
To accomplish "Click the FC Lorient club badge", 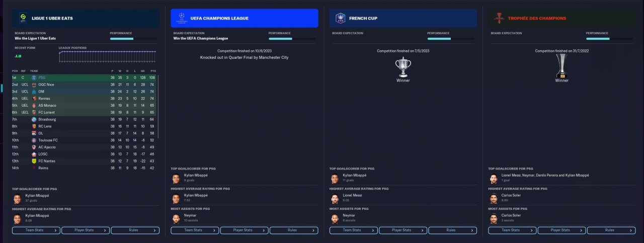I will click(x=34, y=112).
